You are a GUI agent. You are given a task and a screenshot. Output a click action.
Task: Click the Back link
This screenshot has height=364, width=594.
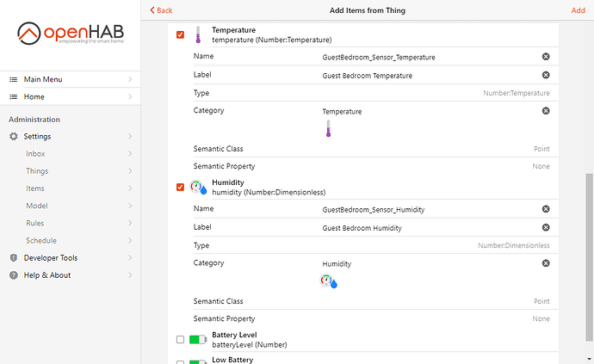pos(161,10)
